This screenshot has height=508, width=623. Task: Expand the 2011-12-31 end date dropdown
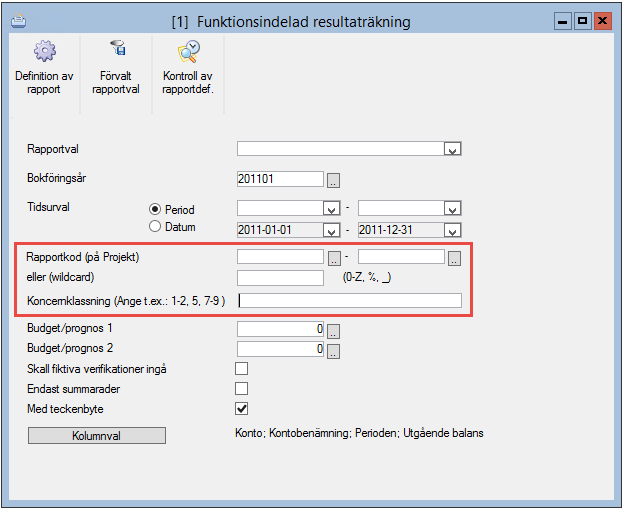[x=452, y=230]
